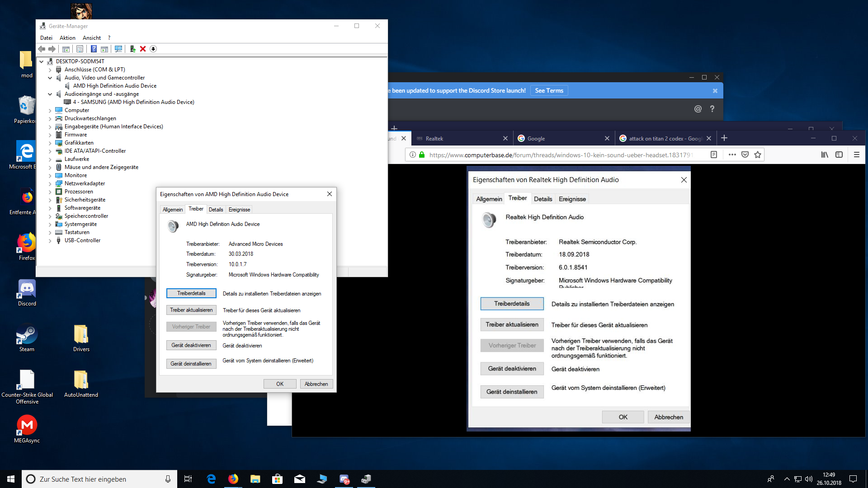Click Abbrechen in AMD properties dialog
This screenshot has height=488, width=868.
coord(316,384)
